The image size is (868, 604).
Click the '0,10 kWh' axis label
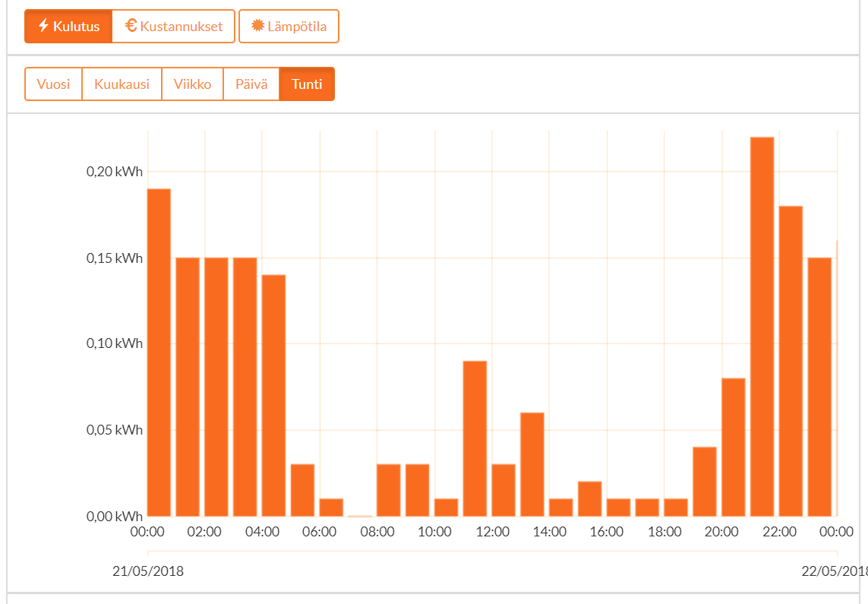point(115,343)
